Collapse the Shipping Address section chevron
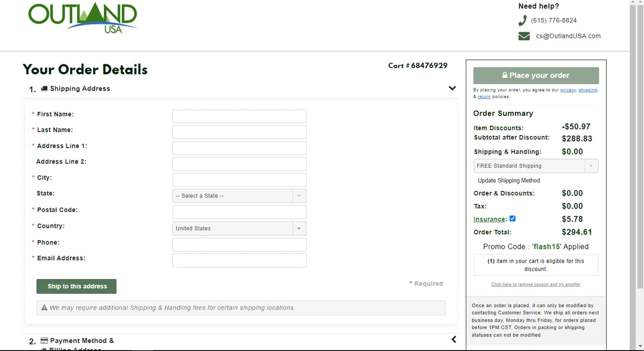Viewport: 644px width, 351px height. pos(452,88)
